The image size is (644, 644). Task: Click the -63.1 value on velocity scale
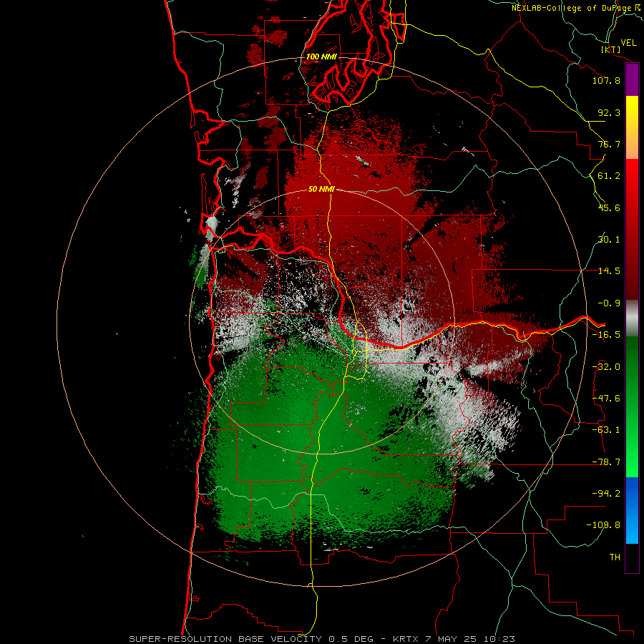pyautogui.click(x=606, y=430)
